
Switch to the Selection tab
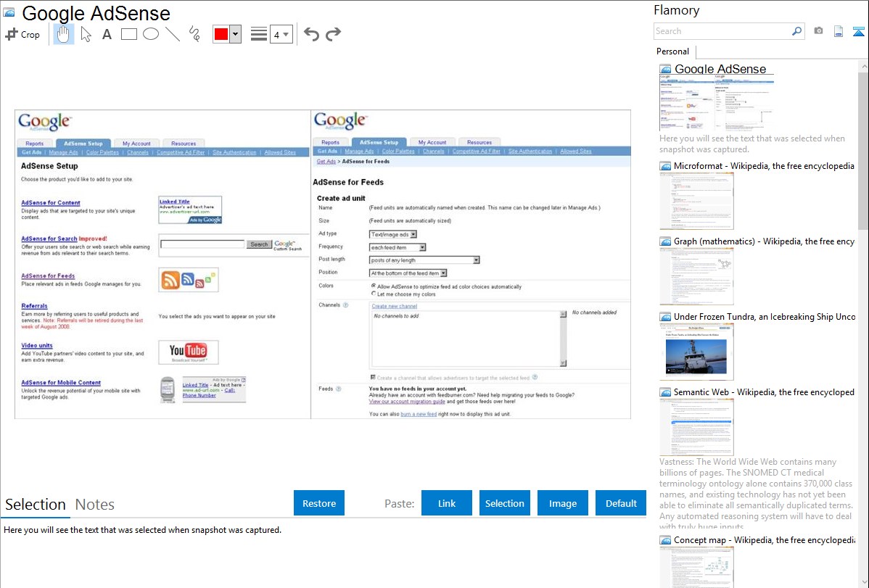[x=36, y=505]
